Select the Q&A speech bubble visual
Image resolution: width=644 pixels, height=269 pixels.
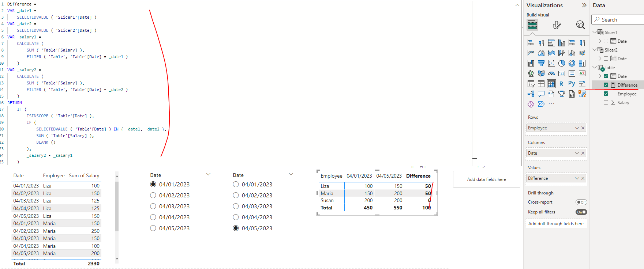[x=541, y=94]
